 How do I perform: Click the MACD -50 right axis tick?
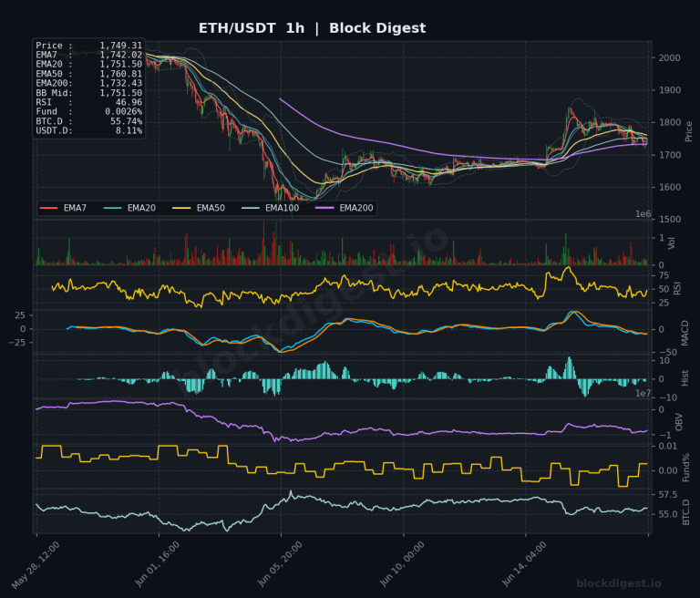(668, 353)
